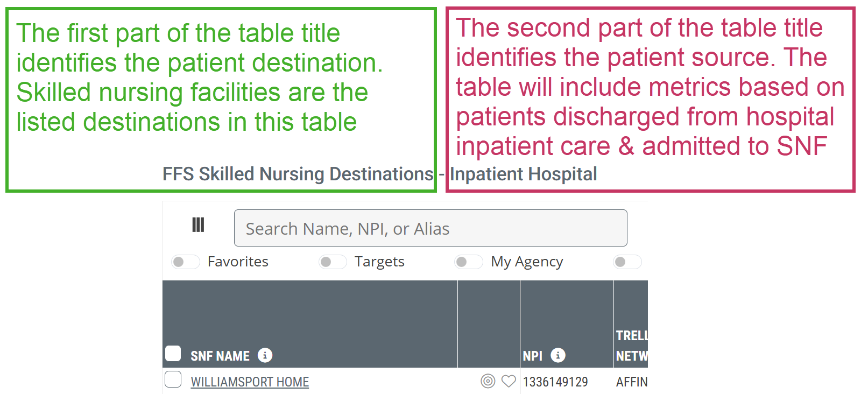Screen dimensions: 868x394
Task: Open the WILLIAMSPORT HOME link
Action: point(250,382)
